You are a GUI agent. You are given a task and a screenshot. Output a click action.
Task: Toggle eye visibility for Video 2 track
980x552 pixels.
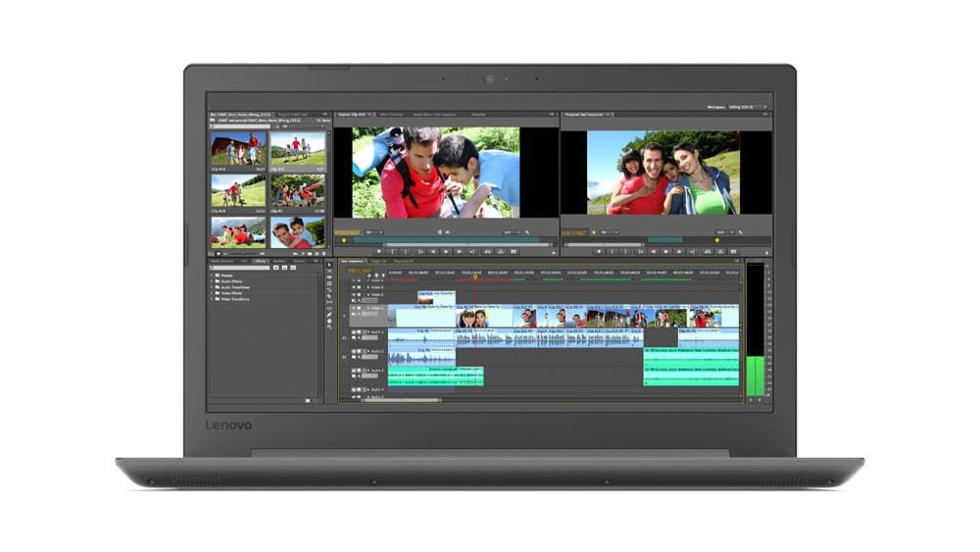(356, 294)
